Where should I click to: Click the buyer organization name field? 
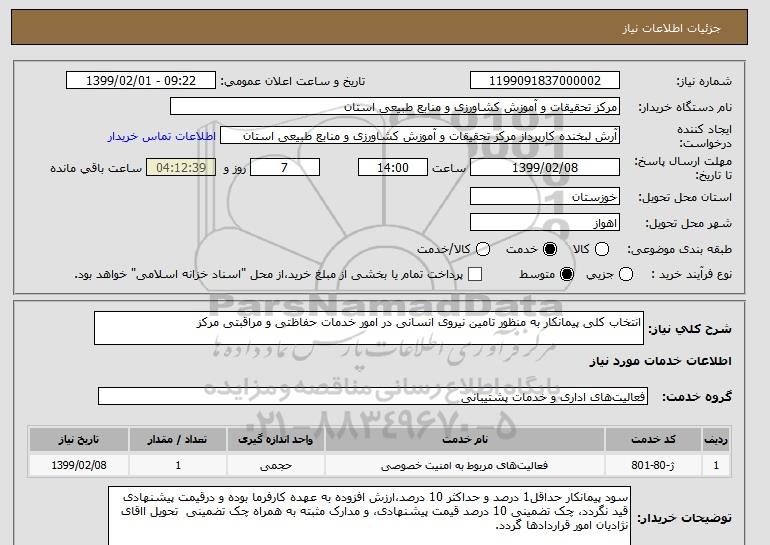[395, 107]
